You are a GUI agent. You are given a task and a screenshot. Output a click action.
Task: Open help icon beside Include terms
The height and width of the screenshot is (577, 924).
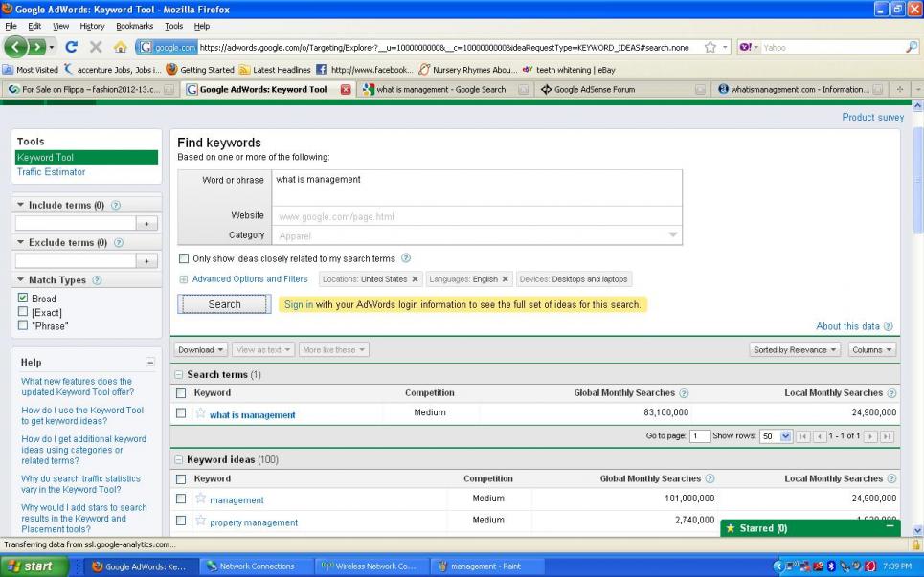coord(116,205)
